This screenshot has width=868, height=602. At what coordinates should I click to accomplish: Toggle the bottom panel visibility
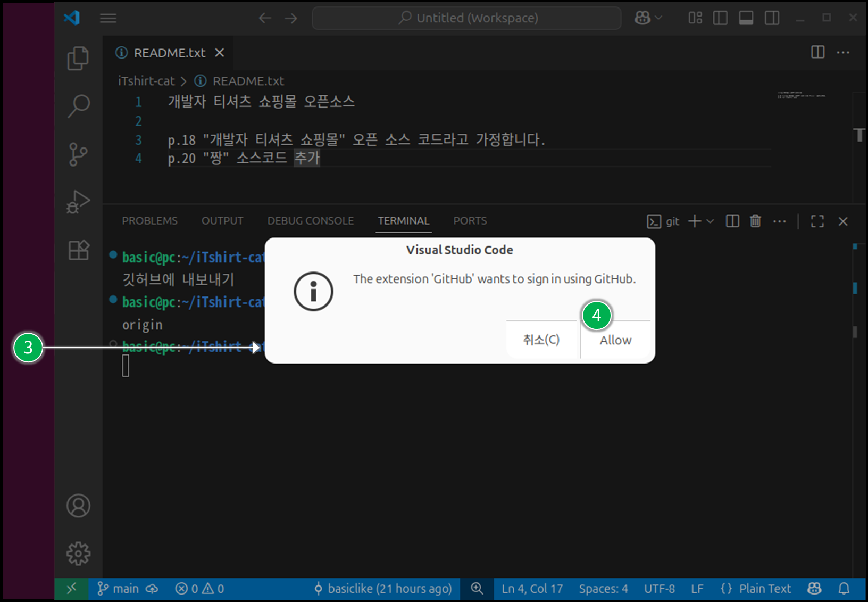pyautogui.click(x=746, y=18)
